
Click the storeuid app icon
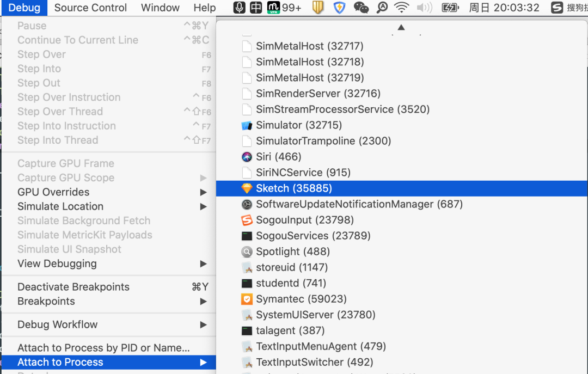tap(247, 267)
